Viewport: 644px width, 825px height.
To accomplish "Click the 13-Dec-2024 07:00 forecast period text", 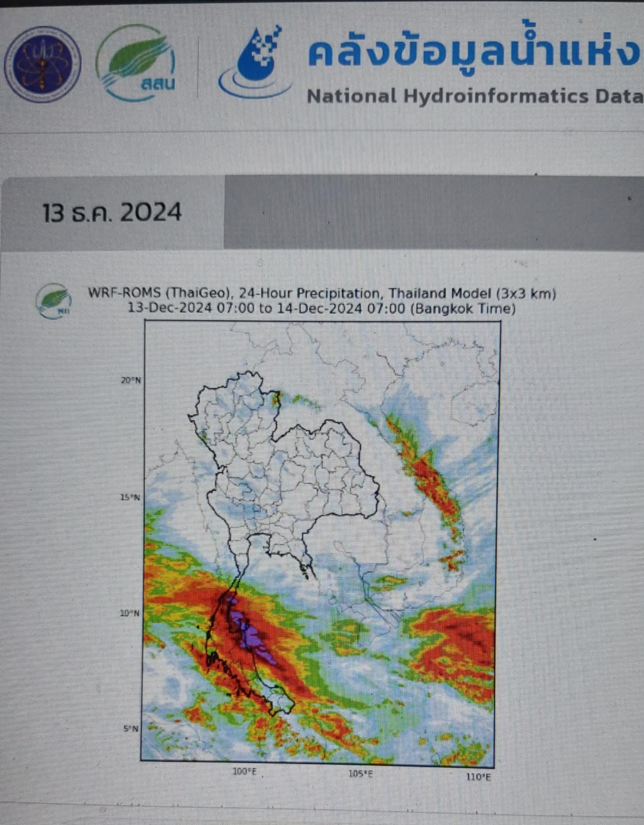I will tap(322, 309).
